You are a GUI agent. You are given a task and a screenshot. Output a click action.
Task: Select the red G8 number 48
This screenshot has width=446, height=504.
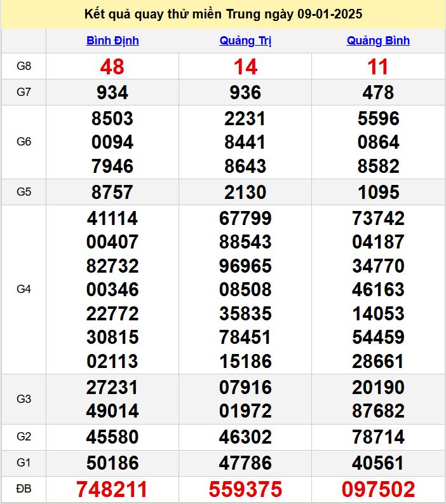click(x=112, y=67)
